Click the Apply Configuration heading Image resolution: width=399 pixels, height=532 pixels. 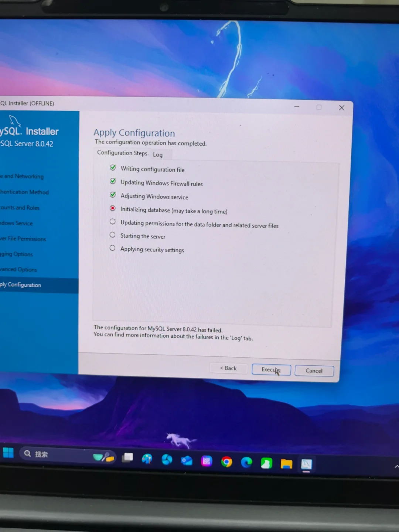(134, 133)
